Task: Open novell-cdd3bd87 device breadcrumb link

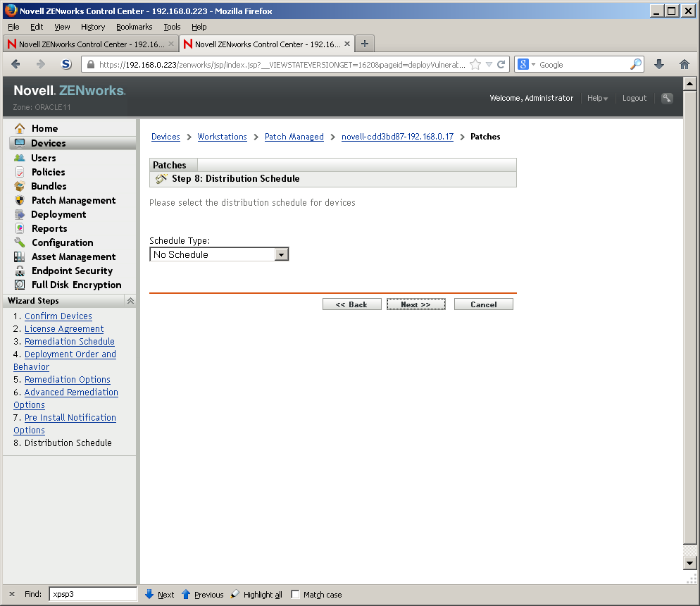Action: coord(397,137)
